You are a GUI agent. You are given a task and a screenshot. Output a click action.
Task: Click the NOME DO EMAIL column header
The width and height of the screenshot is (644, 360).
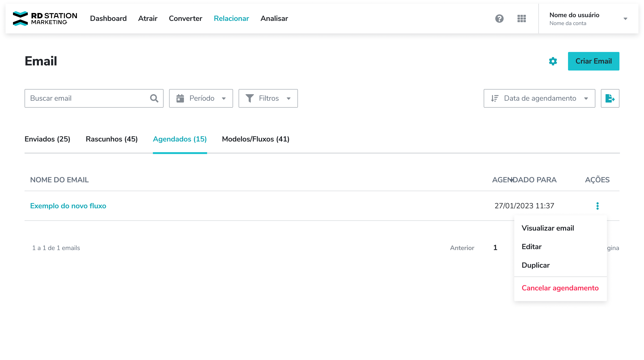click(x=59, y=180)
